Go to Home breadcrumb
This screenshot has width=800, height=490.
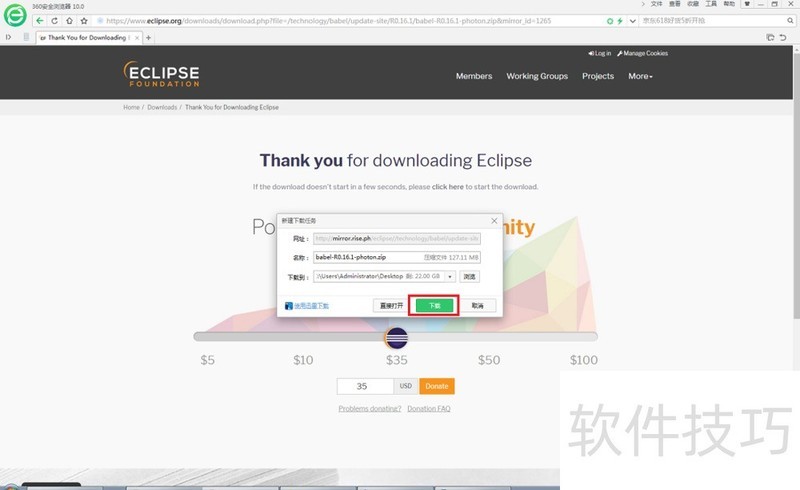point(131,107)
